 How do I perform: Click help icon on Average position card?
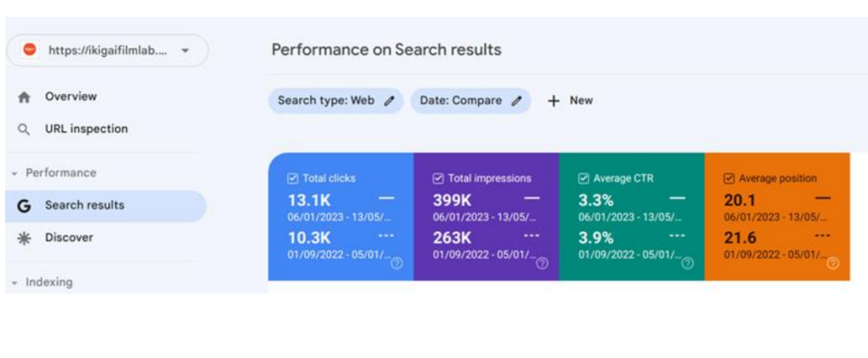point(832,263)
